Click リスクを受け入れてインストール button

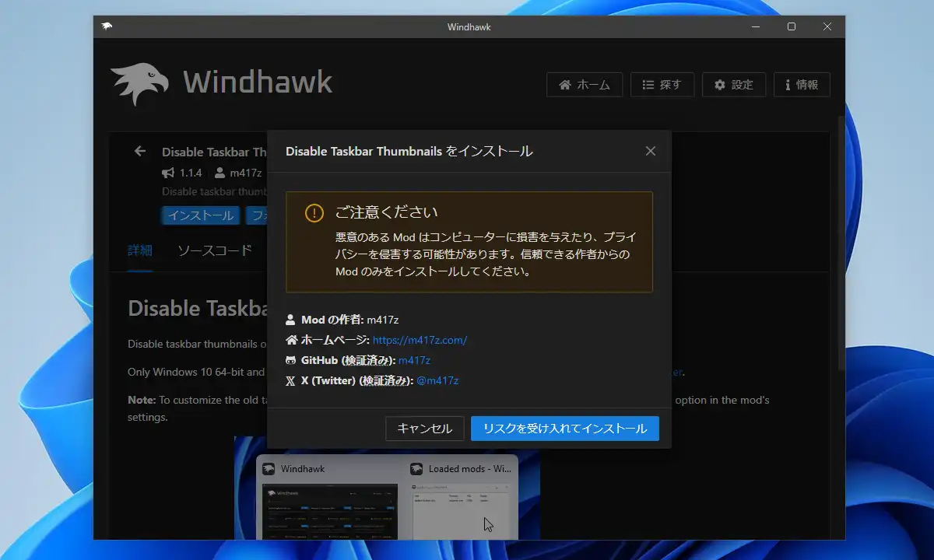click(565, 429)
